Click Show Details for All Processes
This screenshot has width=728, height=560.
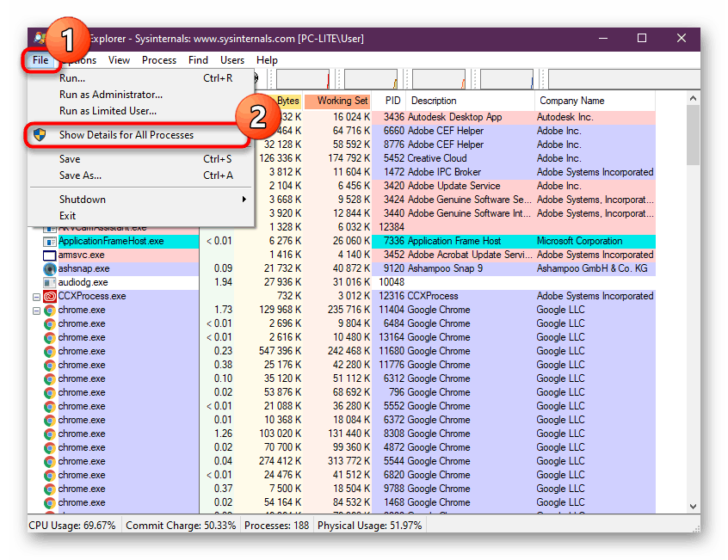pyautogui.click(x=141, y=135)
